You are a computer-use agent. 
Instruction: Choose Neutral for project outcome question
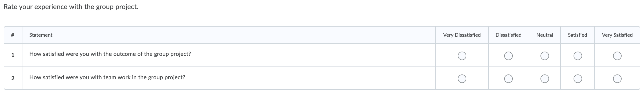tap(544, 56)
